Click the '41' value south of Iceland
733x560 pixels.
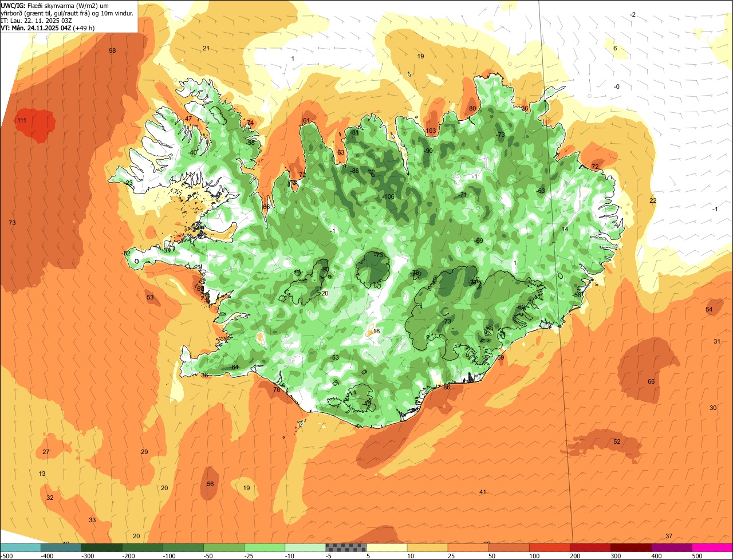pos(483,492)
